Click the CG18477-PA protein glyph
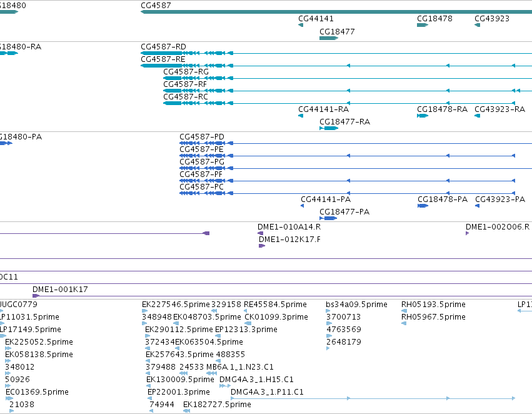 click(x=328, y=218)
